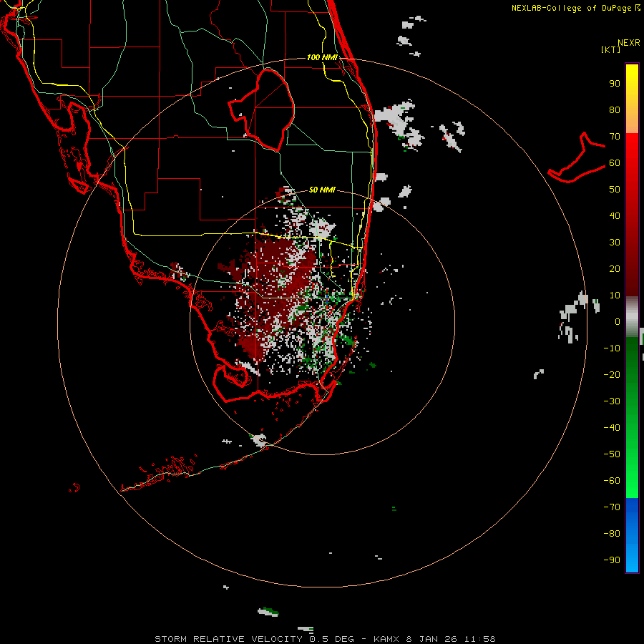Click the -30 value on velocity scale
This screenshot has height=644, width=644.
pyautogui.click(x=612, y=401)
